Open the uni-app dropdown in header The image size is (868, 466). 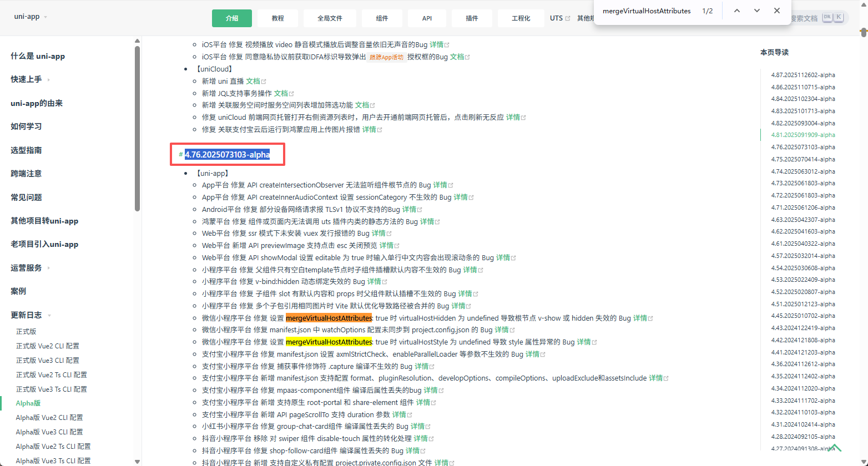[46, 17]
